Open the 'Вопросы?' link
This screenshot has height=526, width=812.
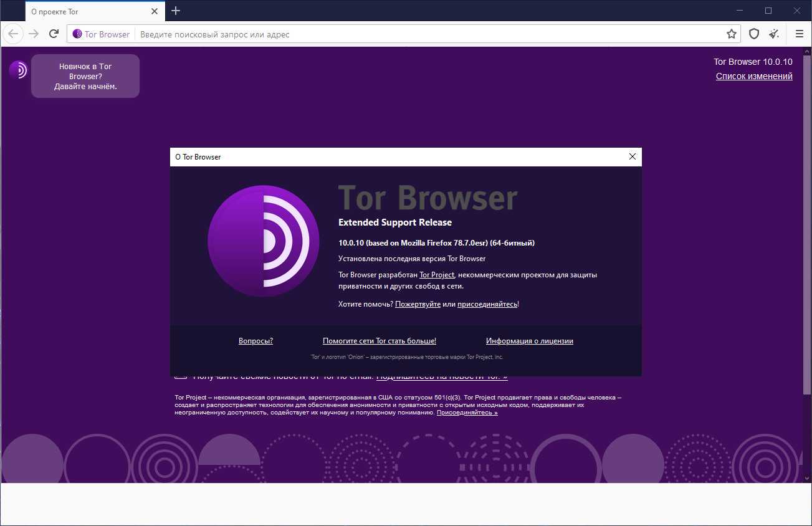tap(256, 341)
